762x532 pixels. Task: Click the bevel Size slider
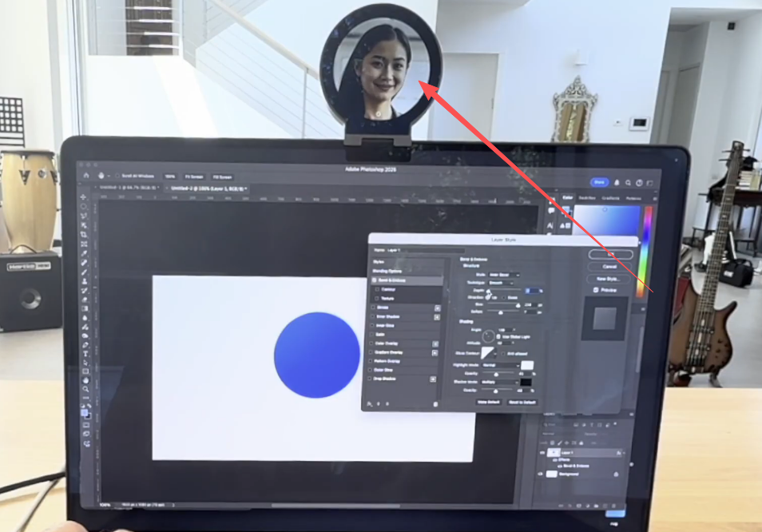[503, 304]
